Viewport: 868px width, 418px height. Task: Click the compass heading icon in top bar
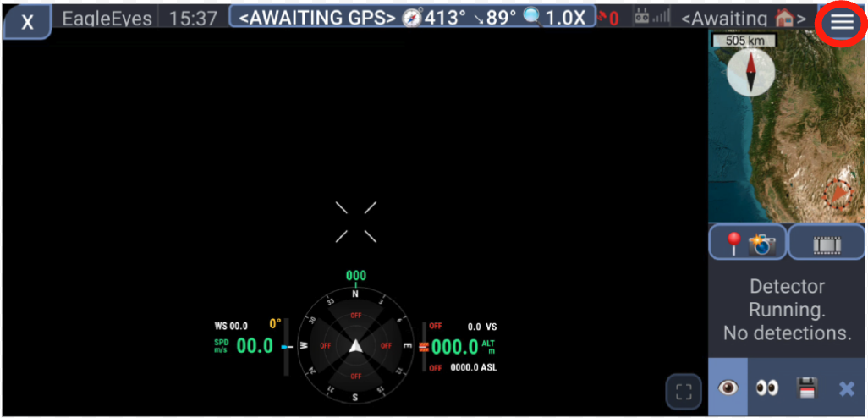coord(411,18)
